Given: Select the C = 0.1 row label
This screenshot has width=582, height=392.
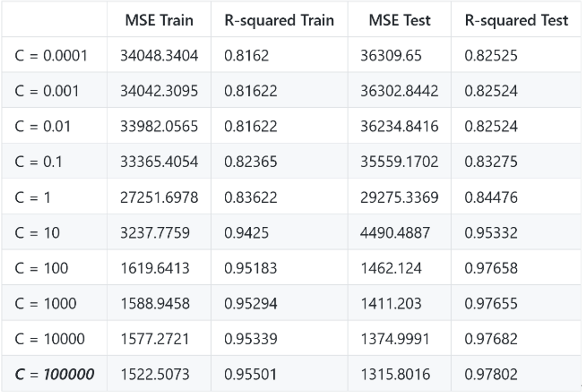Looking at the screenshot, I should tap(38, 161).
